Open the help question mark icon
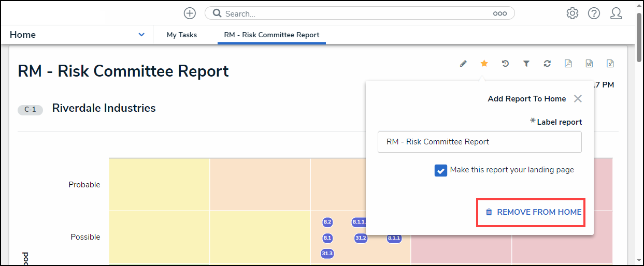Image resolution: width=644 pixels, height=266 pixels. (594, 13)
